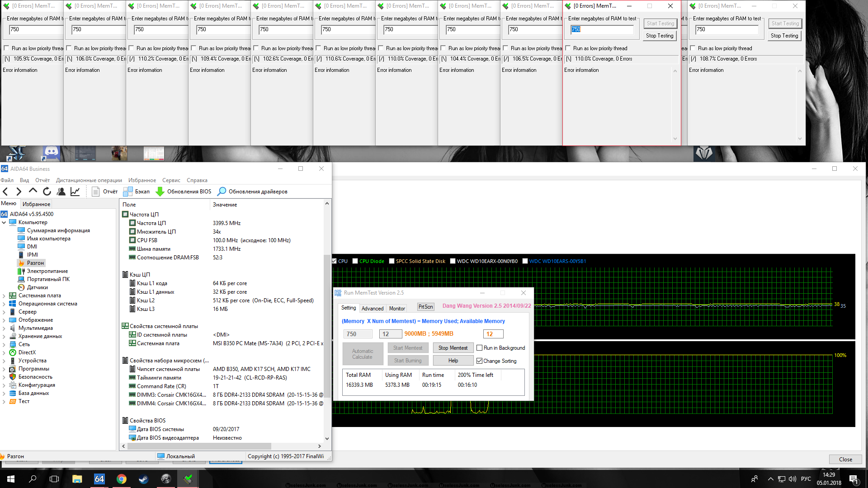Expand the Системная плата tree node
868x488 pixels.
[x=4, y=296]
